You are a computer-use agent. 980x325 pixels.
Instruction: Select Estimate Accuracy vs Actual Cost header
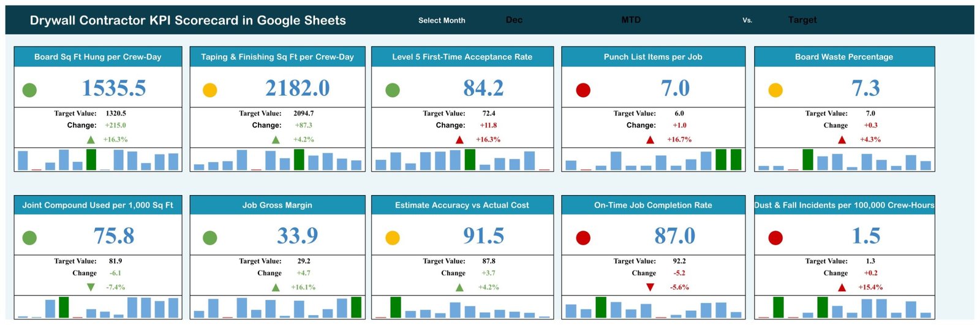tap(462, 205)
